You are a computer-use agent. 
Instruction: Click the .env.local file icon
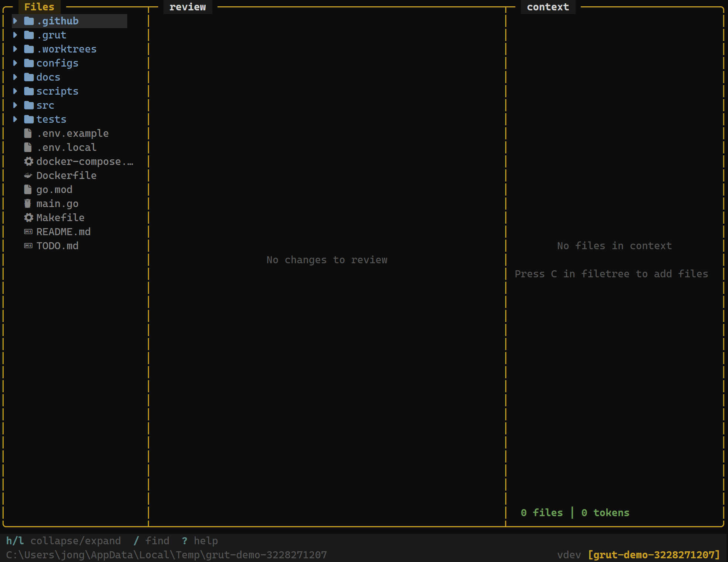pos(28,148)
